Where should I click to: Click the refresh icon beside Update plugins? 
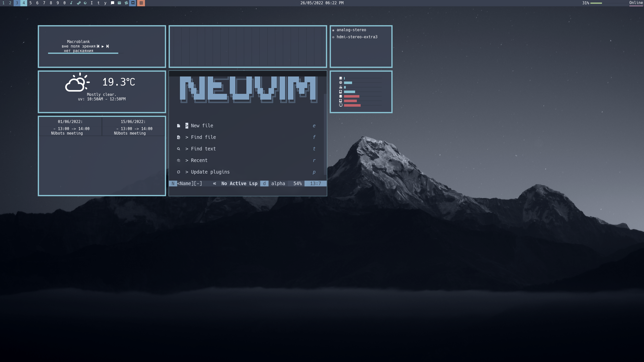point(178,172)
